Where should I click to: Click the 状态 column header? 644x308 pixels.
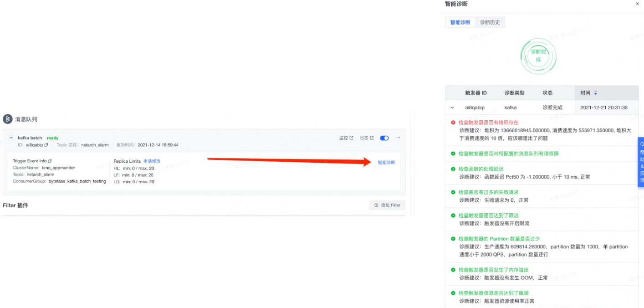tap(547, 92)
